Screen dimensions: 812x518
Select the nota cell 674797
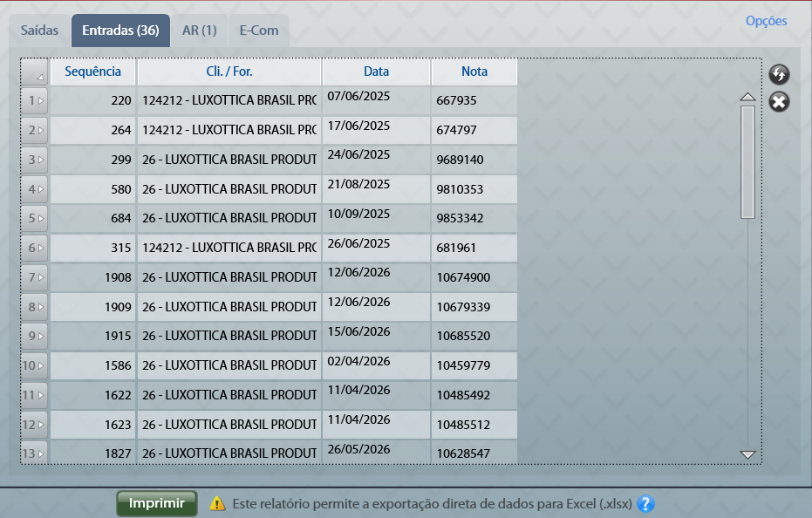click(474, 130)
